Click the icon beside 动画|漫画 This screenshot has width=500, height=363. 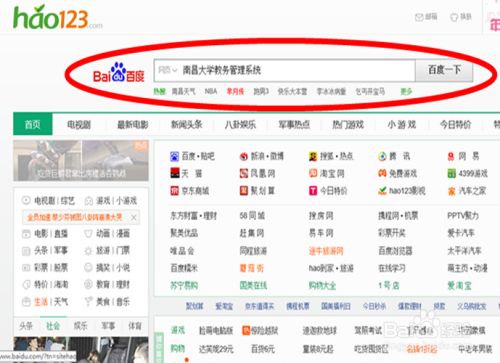88,234
